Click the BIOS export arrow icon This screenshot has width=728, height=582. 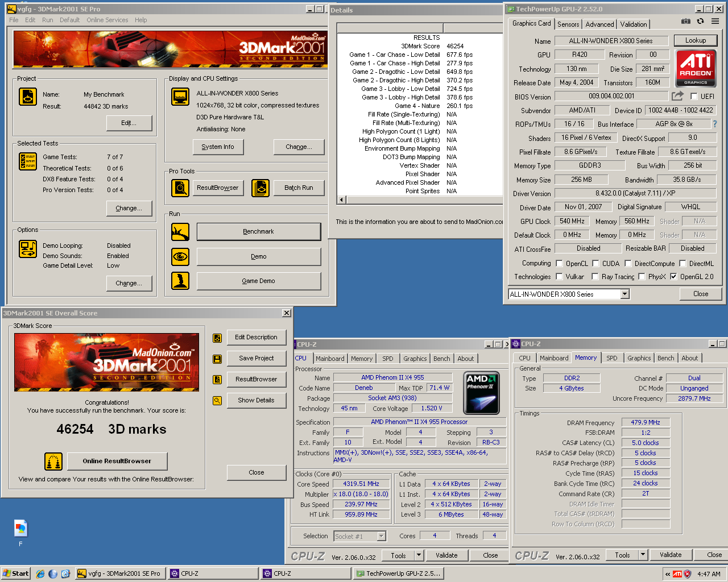[677, 96]
